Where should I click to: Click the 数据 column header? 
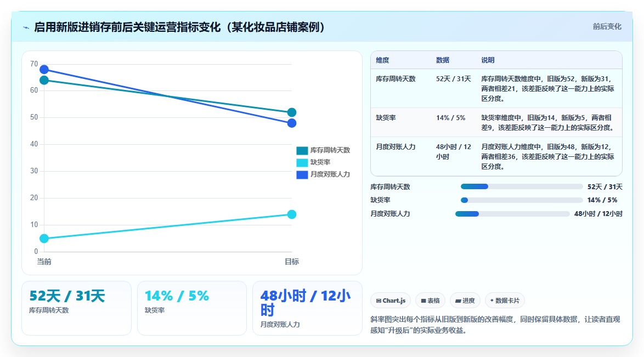pos(443,60)
